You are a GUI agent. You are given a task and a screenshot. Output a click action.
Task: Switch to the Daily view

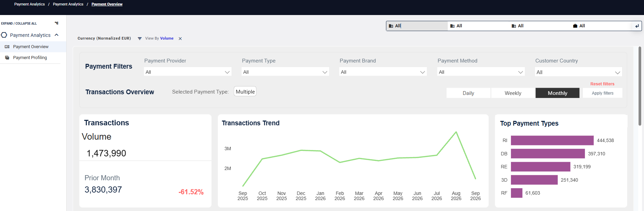coord(468,93)
